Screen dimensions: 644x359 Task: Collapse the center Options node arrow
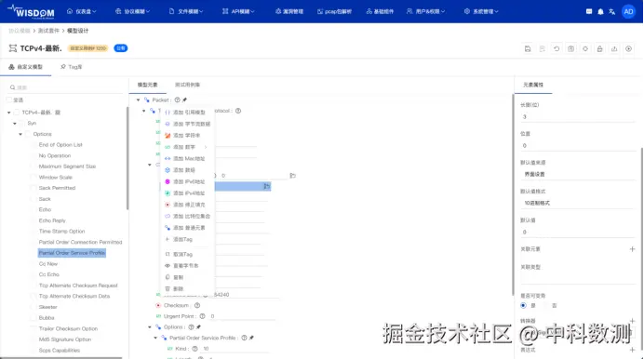(x=150, y=327)
